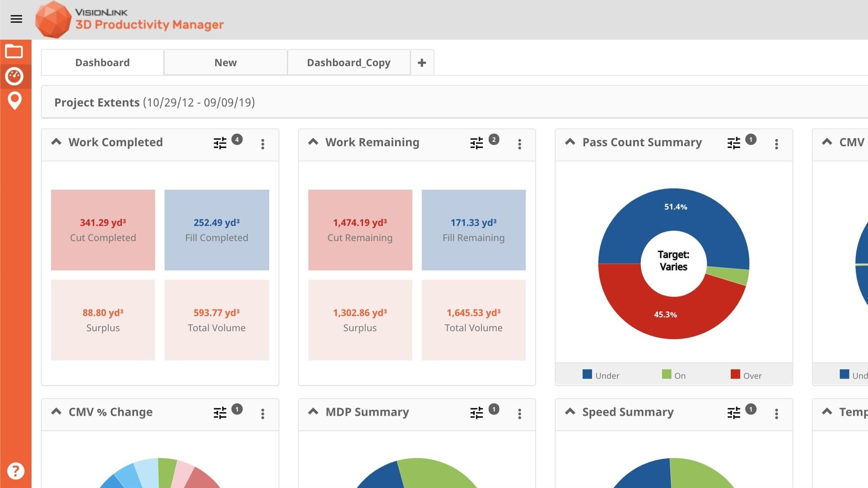Open Work Completed three-dot options menu
This screenshot has height=488, width=868.
pos(263,144)
